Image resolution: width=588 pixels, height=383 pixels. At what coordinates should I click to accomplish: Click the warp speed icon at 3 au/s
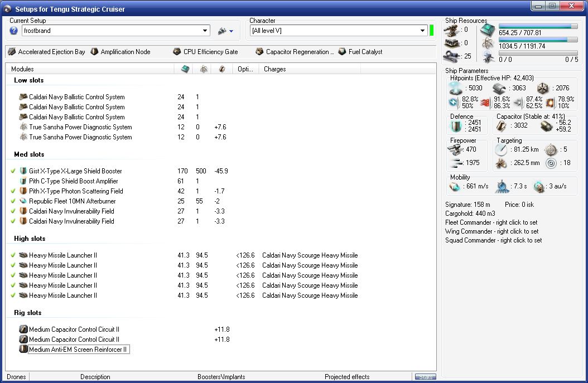pyautogui.click(x=539, y=186)
